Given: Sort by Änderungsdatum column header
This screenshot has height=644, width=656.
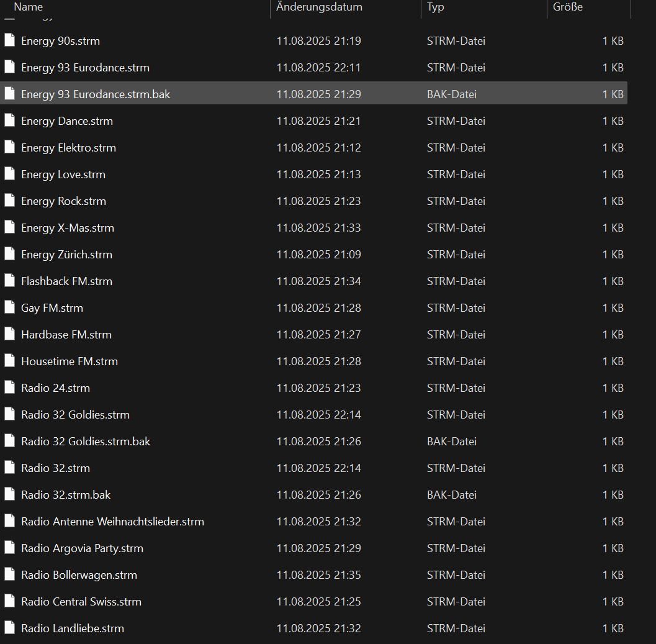Looking at the screenshot, I should coord(319,7).
